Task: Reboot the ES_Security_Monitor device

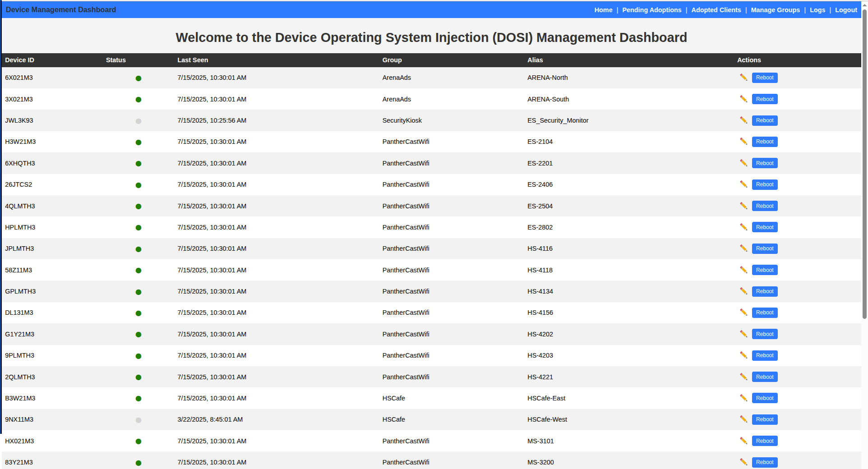Action: [765, 120]
